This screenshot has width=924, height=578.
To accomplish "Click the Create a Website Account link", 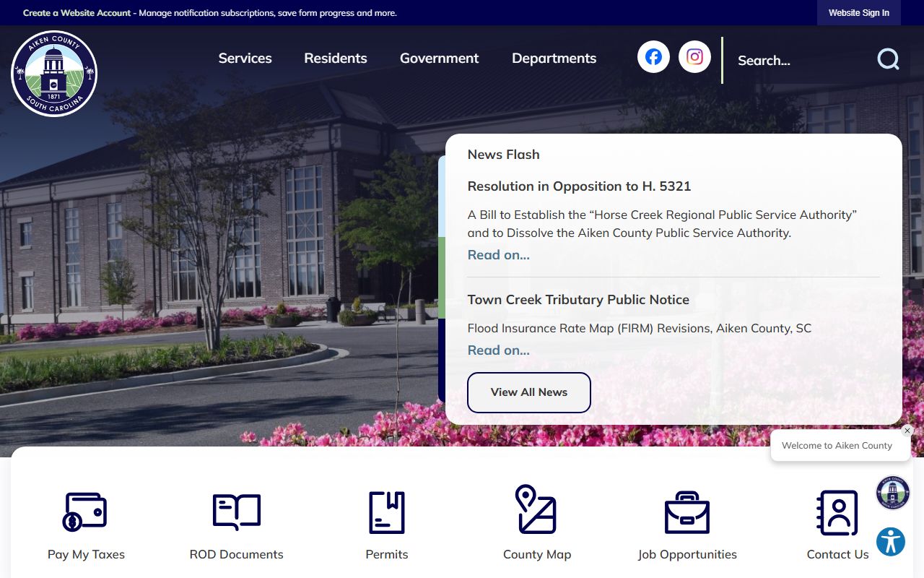I will pos(77,13).
